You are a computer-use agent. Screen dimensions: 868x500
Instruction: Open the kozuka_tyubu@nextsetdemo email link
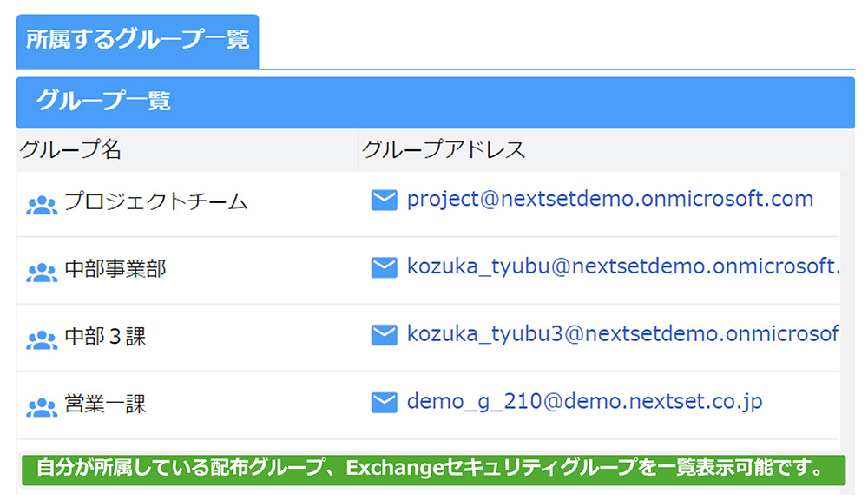coord(623,266)
